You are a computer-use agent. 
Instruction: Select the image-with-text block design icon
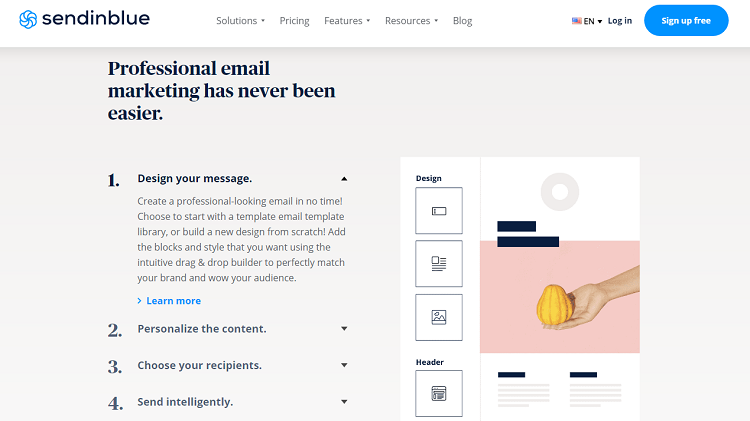(439, 264)
